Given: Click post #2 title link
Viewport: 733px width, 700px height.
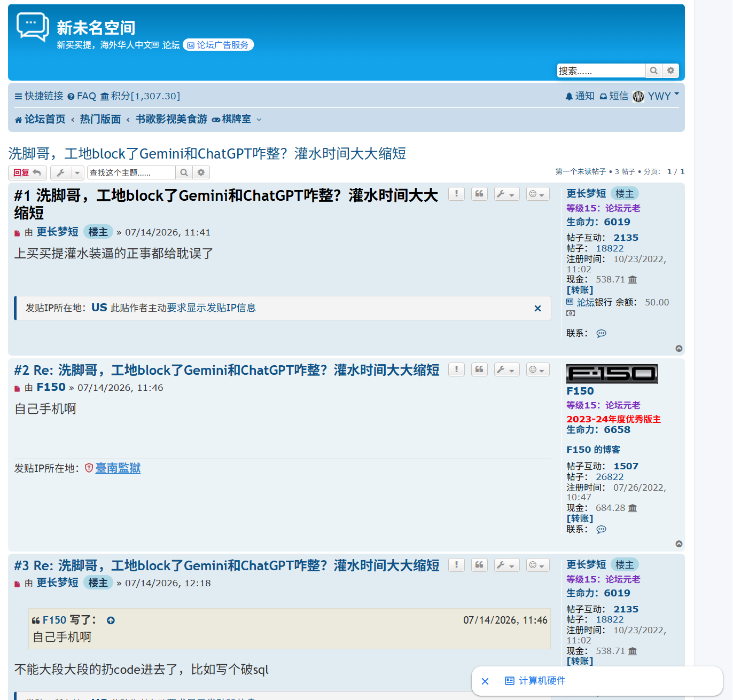Looking at the screenshot, I should 227,370.
